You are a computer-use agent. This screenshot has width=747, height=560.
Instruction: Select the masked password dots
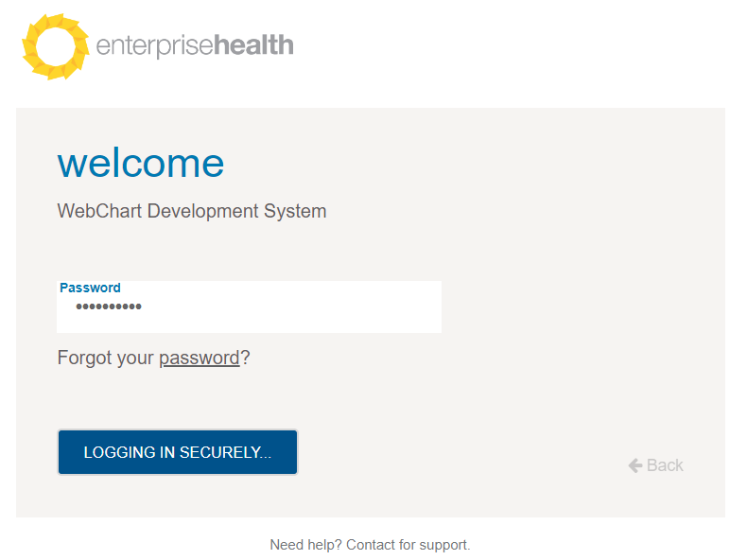coord(109,306)
